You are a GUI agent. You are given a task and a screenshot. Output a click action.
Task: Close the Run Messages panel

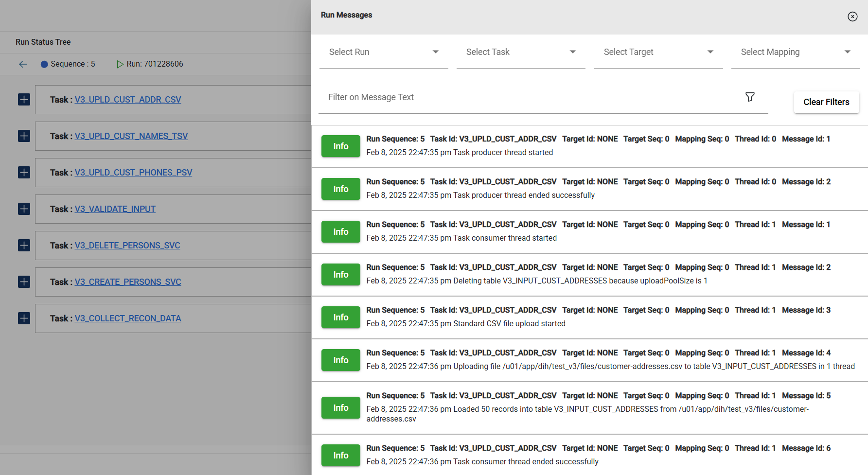click(852, 17)
